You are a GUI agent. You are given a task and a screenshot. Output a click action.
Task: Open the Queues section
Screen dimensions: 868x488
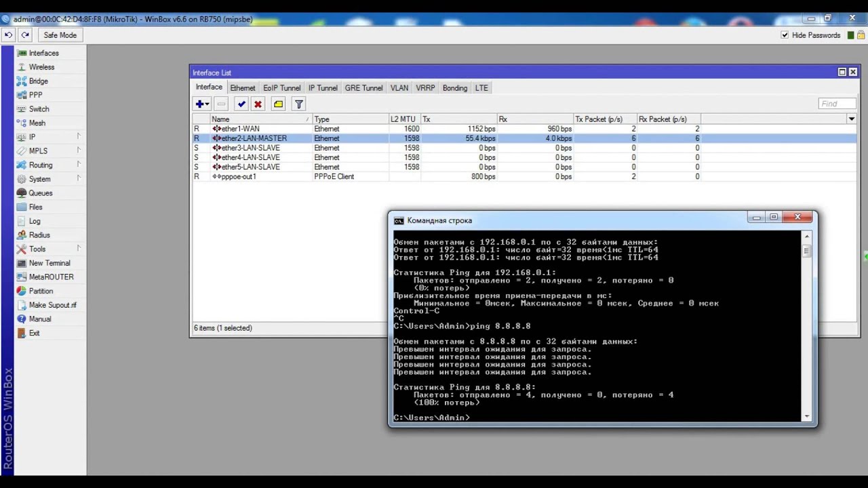(x=41, y=193)
